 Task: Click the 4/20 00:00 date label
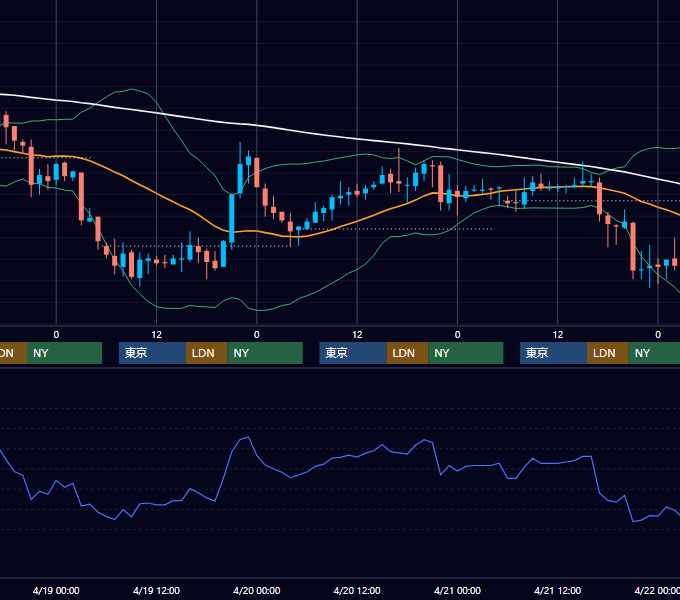(257, 590)
